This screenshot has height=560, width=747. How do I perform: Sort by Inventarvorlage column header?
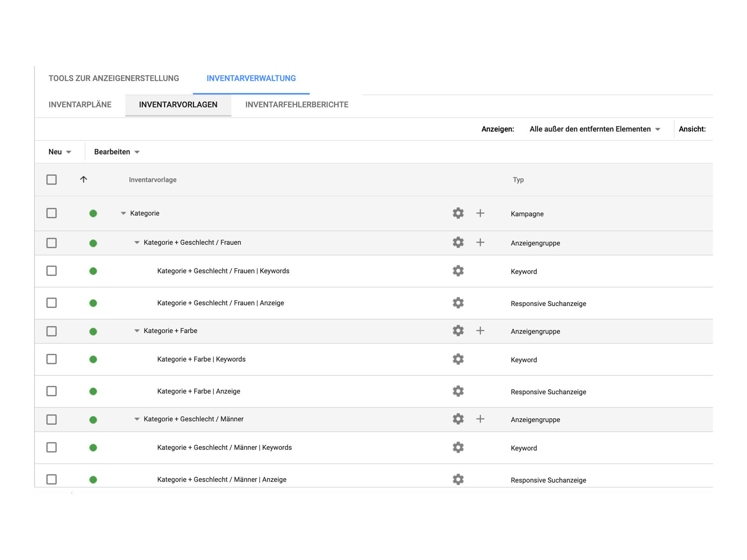[x=153, y=180]
